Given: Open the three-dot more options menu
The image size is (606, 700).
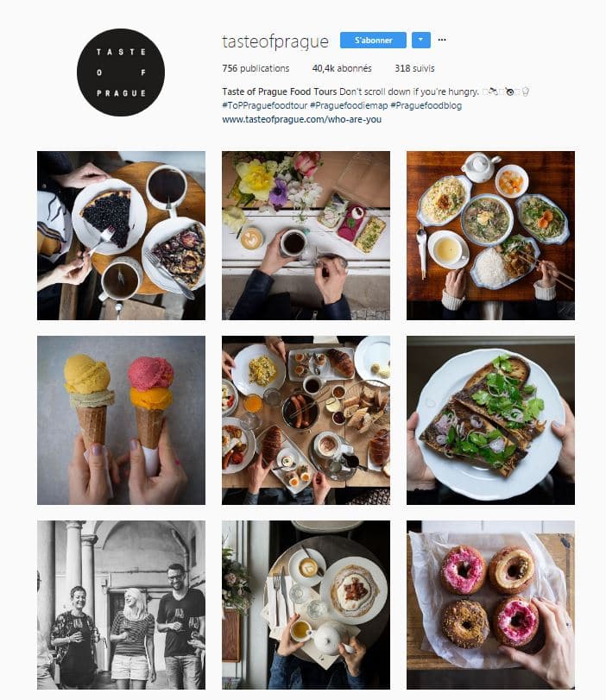Looking at the screenshot, I should pos(442,40).
